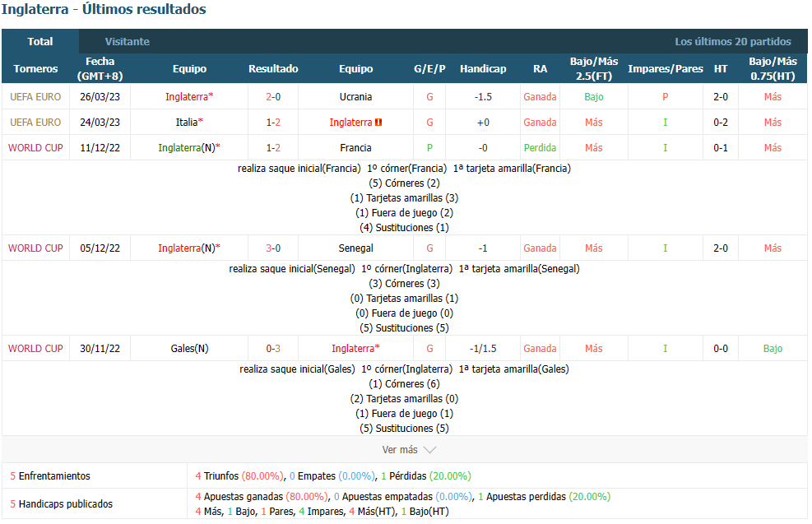
Task: Click the 0-0 halftime score
Action: [721, 349]
